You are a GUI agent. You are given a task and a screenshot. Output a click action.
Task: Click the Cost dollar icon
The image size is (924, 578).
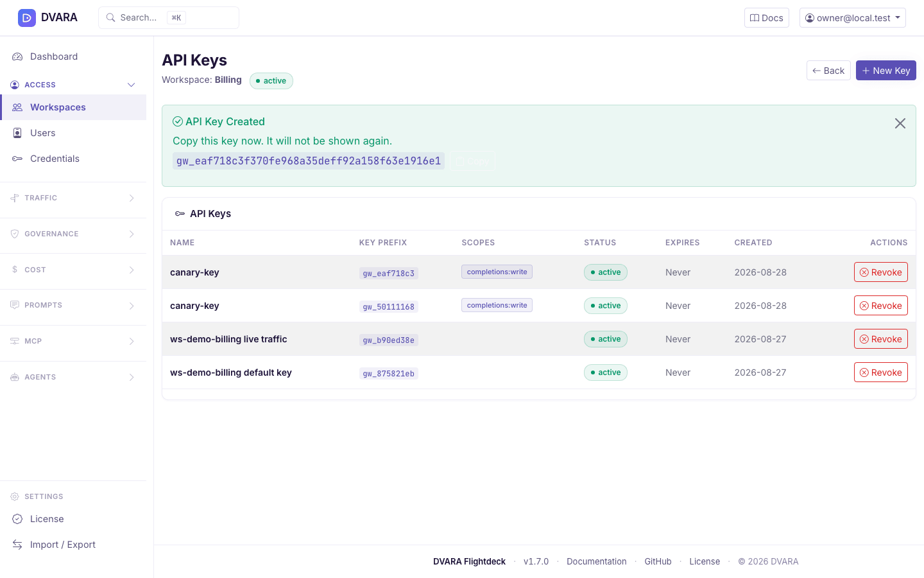[x=15, y=270]
